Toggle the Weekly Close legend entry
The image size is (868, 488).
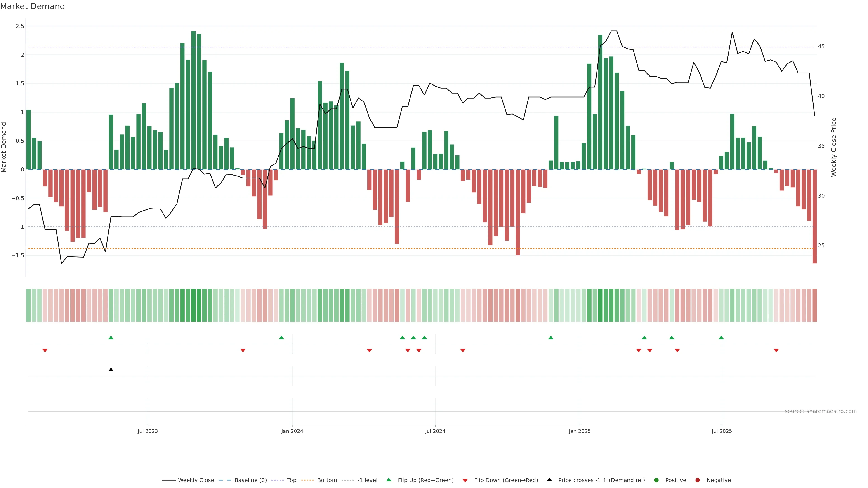[196, 480]
